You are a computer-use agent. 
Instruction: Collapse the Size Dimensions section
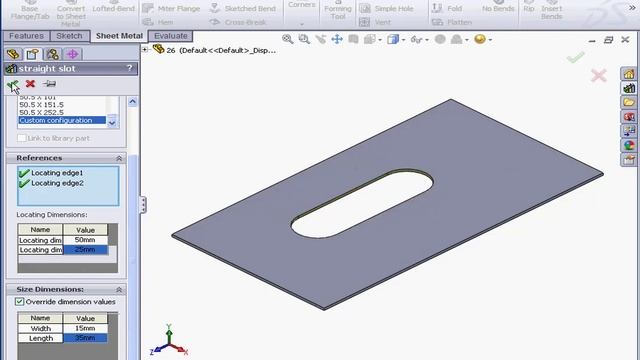pyautogui.click(x=119, y=289)
